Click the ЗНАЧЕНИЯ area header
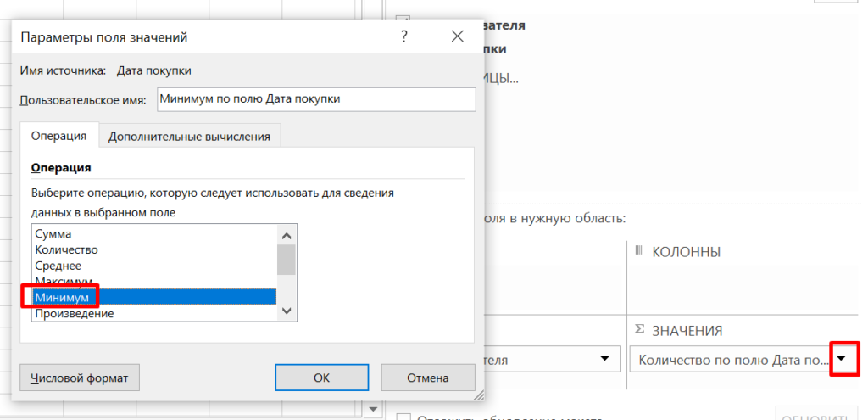Viewport: 868px width, 420px height. pyautogui.click(x=687, y=331)
